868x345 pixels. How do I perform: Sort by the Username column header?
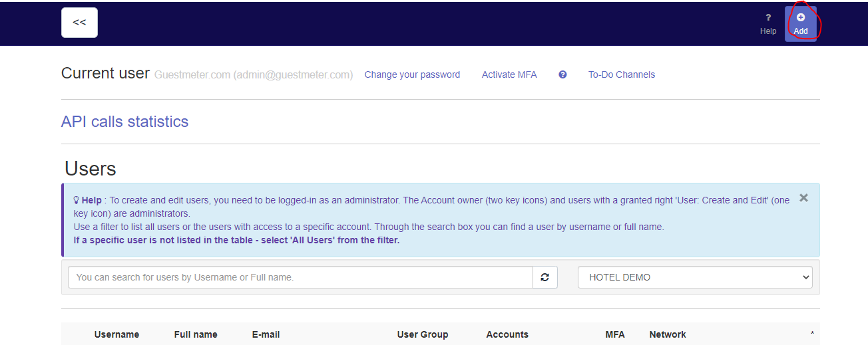(116, 334)
